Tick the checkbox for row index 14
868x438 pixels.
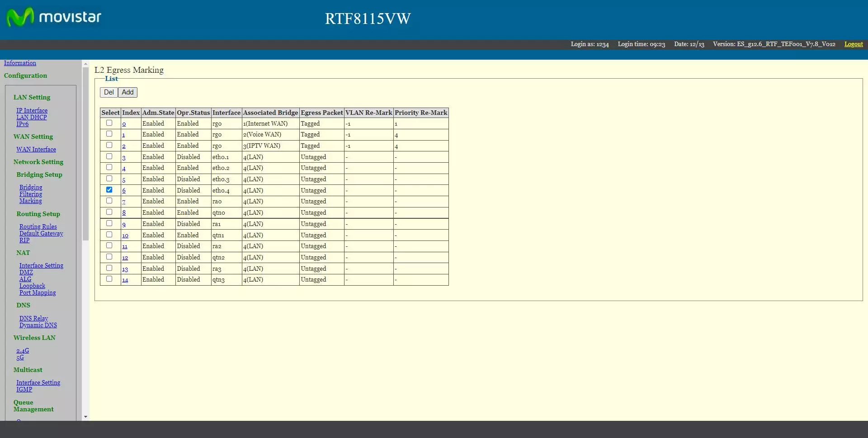(109, 279)
